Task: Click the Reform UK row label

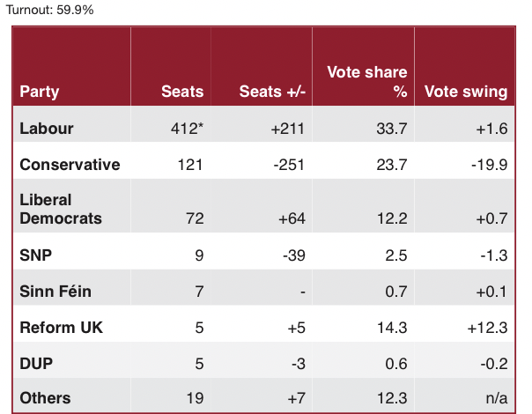Action: coord(62,328)
